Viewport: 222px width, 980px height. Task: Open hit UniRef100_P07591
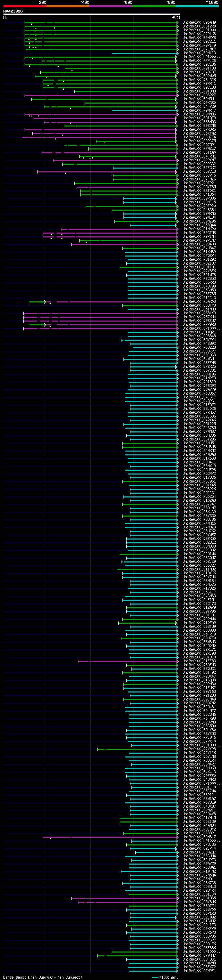[x=199, y=145]
